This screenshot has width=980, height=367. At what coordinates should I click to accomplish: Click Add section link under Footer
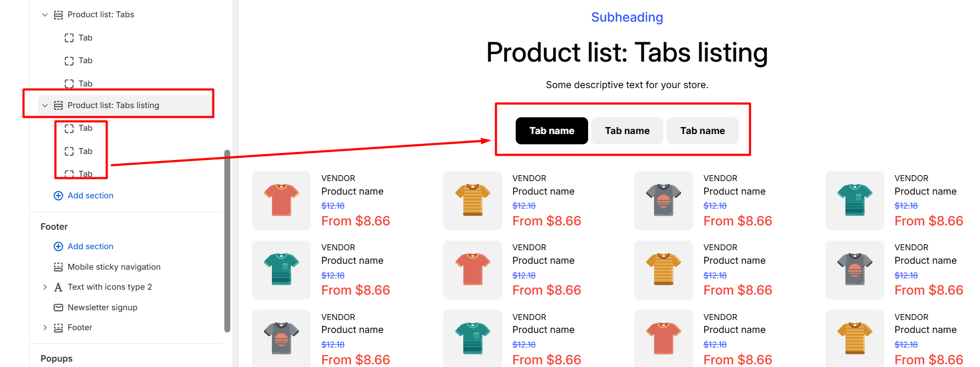tap(90, 246)
